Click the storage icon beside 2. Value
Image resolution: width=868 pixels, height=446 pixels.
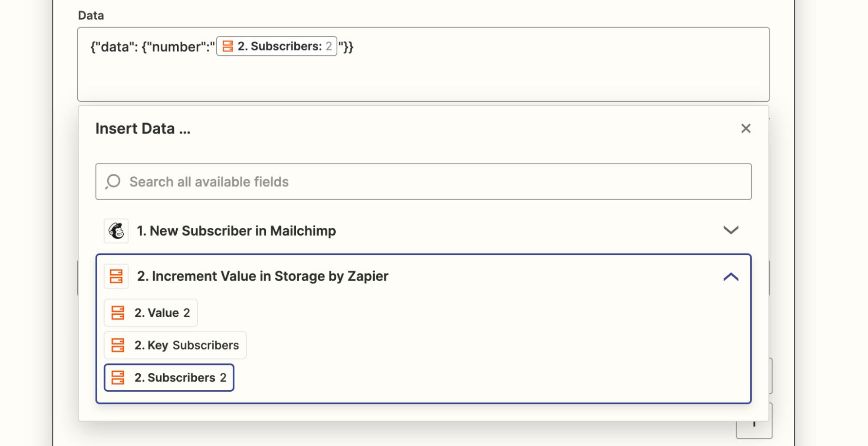(118, 313)
